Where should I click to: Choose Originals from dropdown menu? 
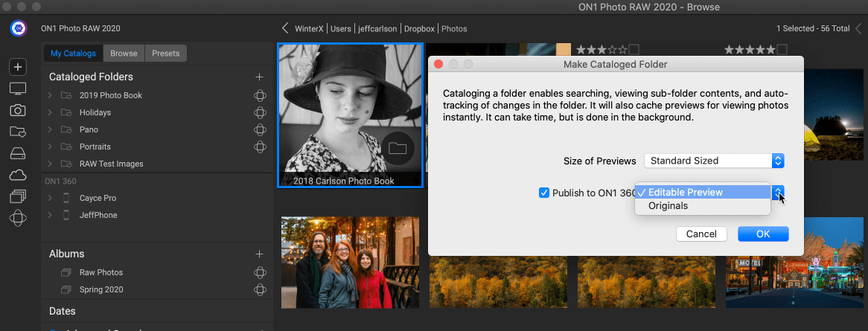pos(703,206)
